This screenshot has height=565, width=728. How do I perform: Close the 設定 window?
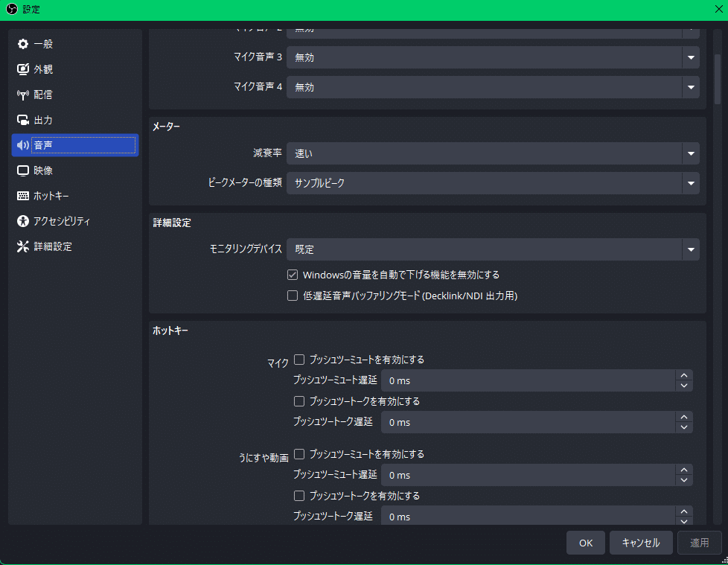719,9
